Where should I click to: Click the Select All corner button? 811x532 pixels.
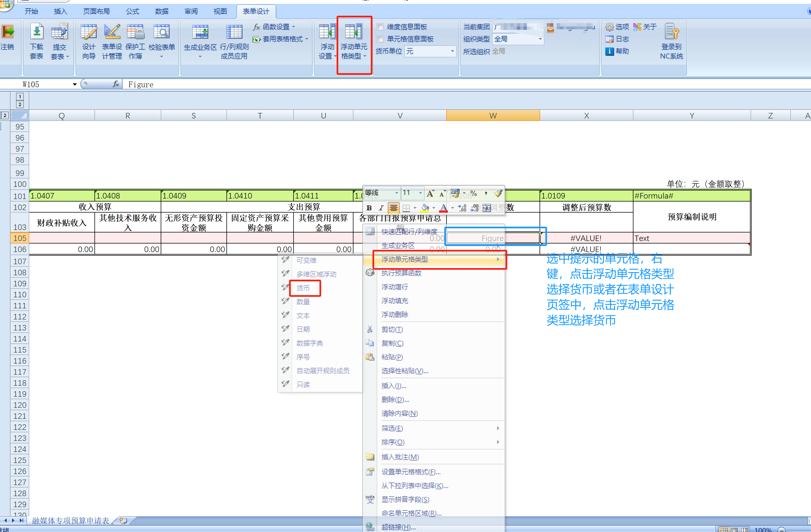click(20, 116)
